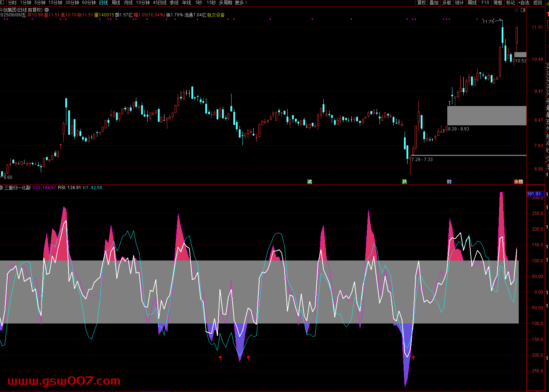Select the 5分钟 period tab
This screenshot has height=392, width=549.
(x=40, y=3)
